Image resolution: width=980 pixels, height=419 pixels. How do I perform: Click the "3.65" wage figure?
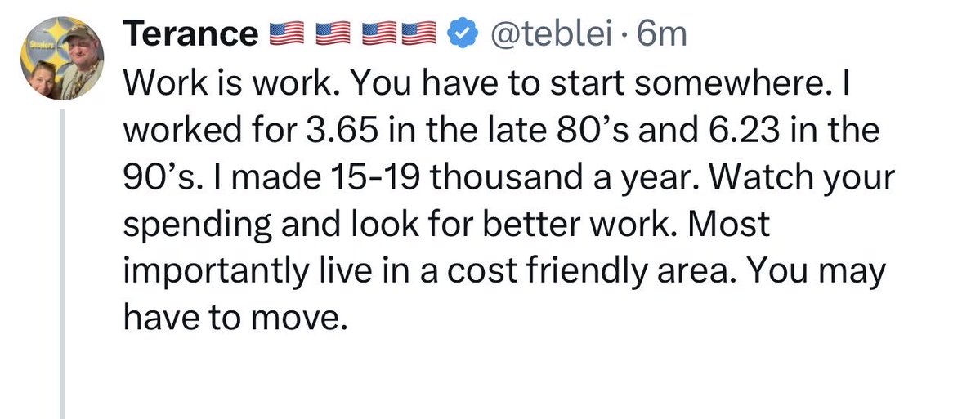pos(342,131)
